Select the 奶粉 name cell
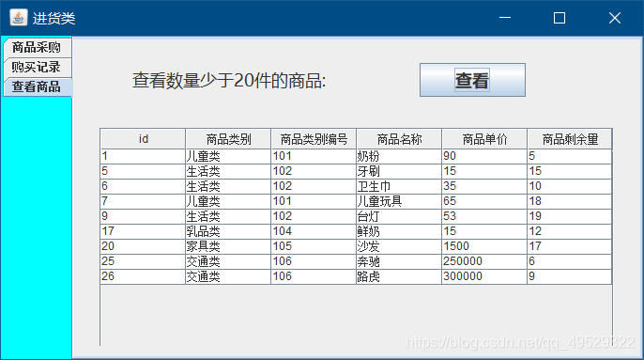This screenshot has height=360, width=644. 399,156
